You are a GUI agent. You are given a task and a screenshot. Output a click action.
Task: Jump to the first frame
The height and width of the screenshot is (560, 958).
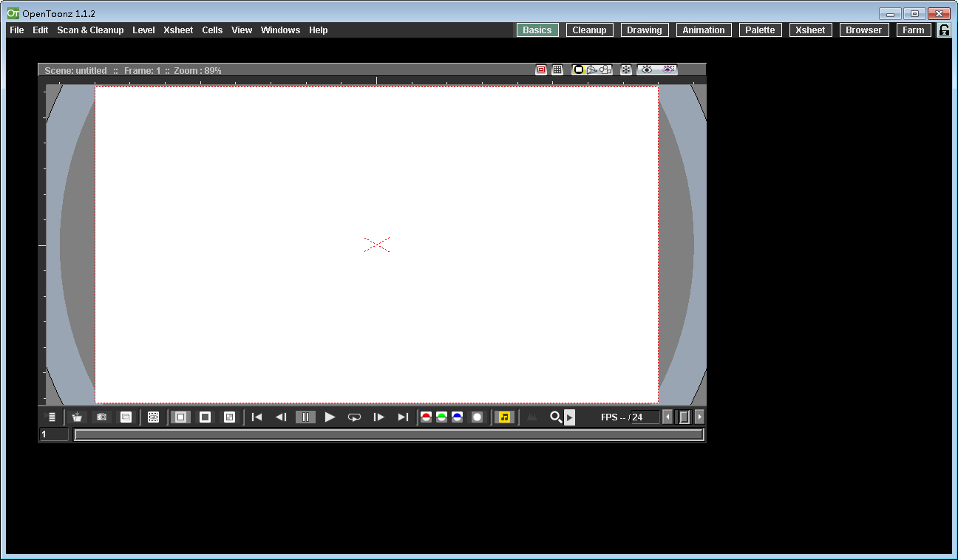257,417
